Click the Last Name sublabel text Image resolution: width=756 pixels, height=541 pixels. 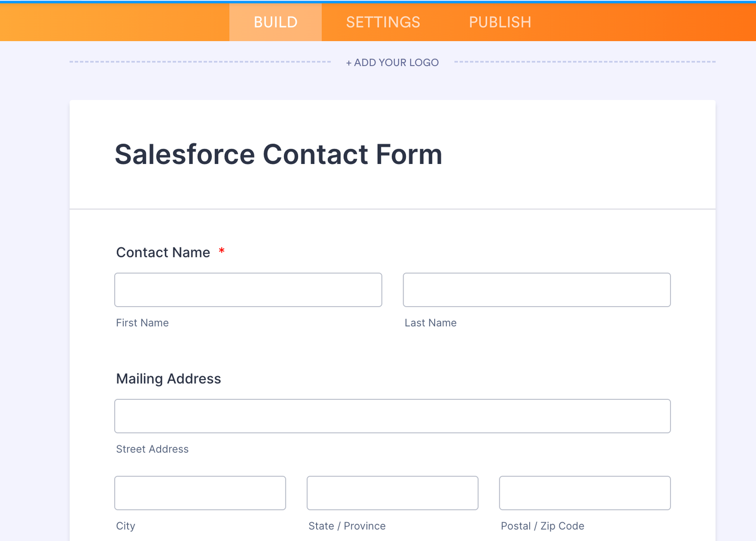(x=430, y=323)
